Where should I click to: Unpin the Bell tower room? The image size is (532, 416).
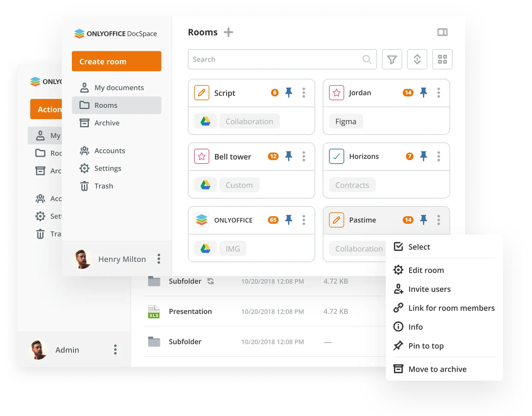(x=289, y=156)
